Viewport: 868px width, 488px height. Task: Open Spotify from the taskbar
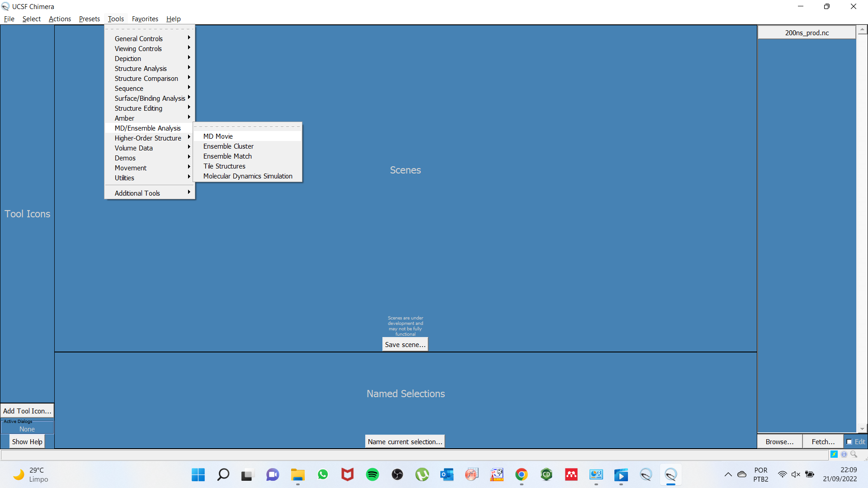click(x=373, y=474)
